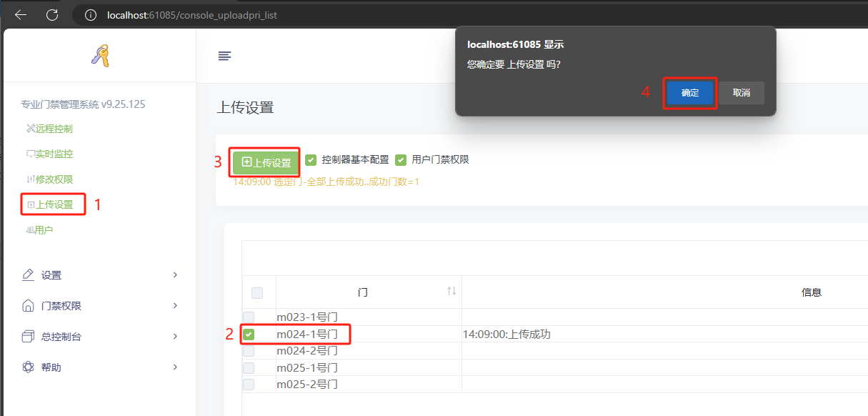Toggle sidebar with hamburger menu icon
868x416 pixels.
[224, 56]
